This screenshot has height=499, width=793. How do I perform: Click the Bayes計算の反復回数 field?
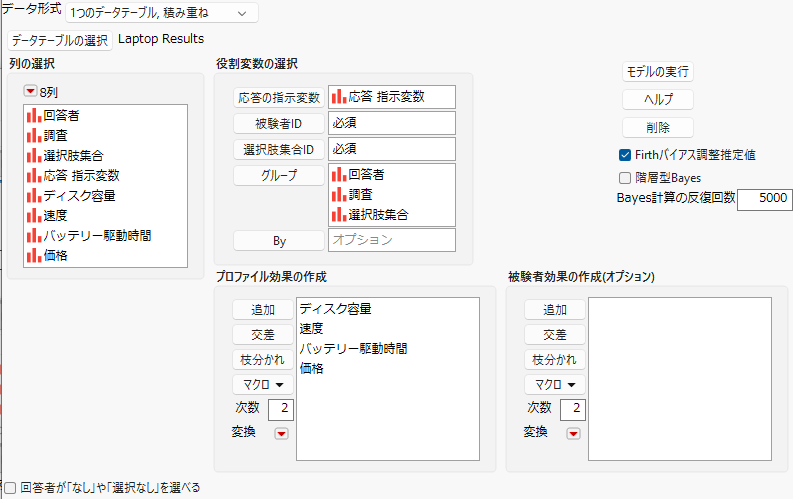pyautogui.click(x=765, y=200)
